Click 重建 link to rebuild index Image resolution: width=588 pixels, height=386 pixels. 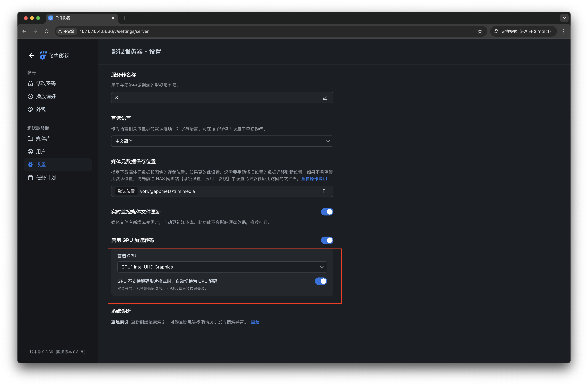click(x=255, y=322)
